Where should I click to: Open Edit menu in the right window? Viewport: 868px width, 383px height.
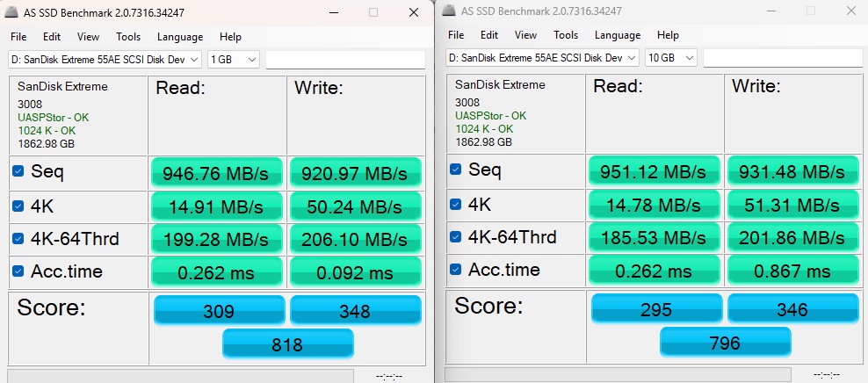click(x=488, y=35)
